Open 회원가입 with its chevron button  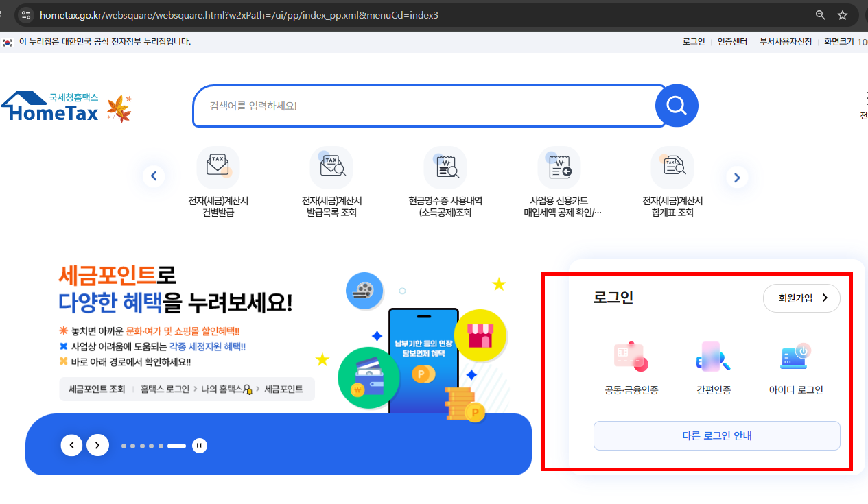801,298
